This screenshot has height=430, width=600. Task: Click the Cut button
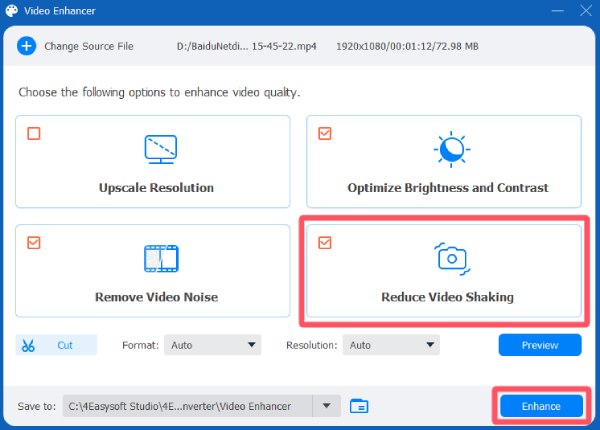click(x=56, y=345)
